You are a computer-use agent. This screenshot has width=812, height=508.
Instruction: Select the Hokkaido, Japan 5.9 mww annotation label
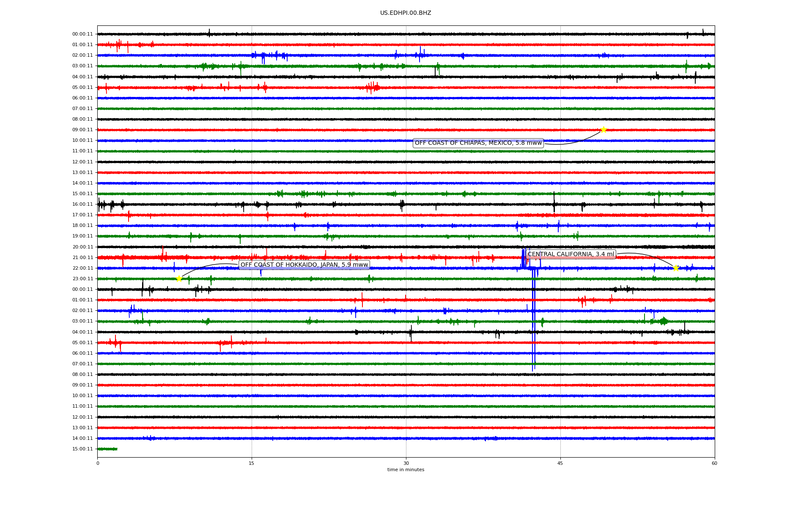pos(304,265)
